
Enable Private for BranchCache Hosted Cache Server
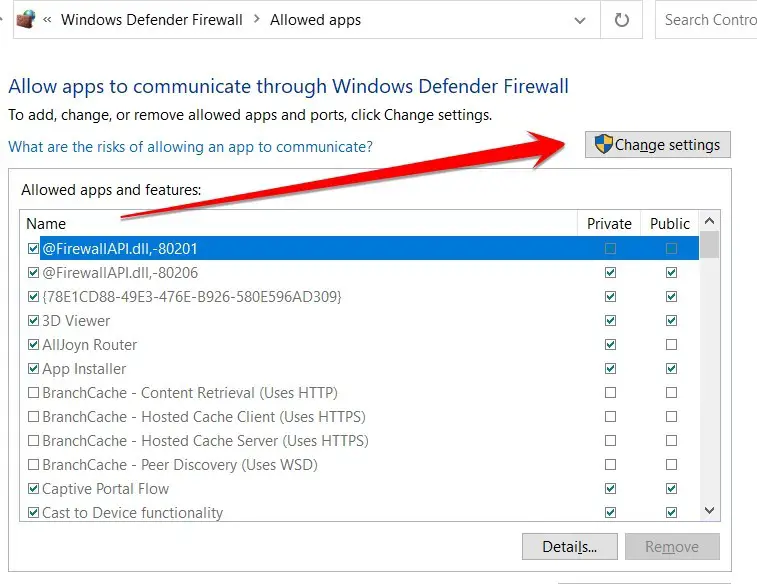[x=610, y=441]
